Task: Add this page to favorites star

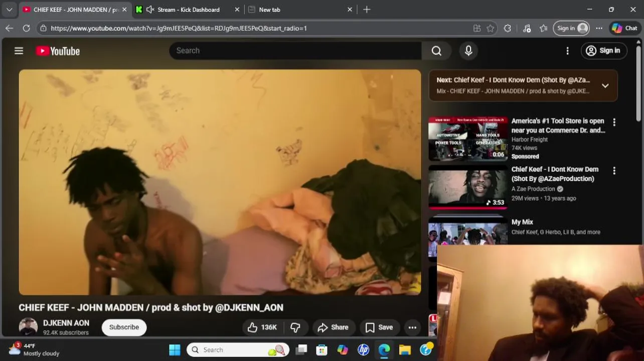Action: pyautogui.click(x=491, y=28)
